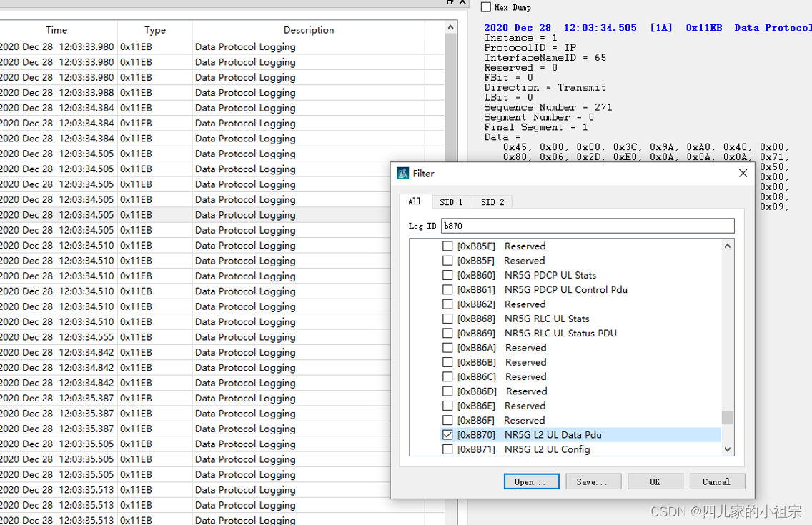Check the 0xB85F Reserved checkbox
The height and width of the screenshot is (525, 812).
447,261
